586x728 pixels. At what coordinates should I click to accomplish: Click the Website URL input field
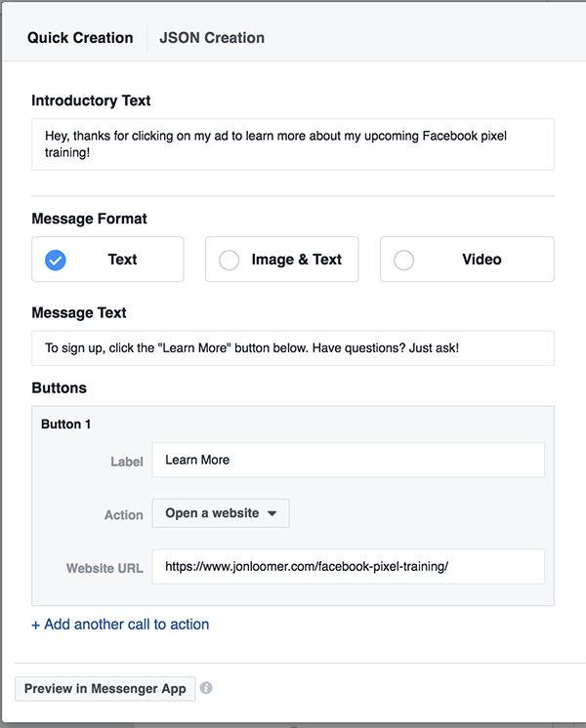coord(348,566)
